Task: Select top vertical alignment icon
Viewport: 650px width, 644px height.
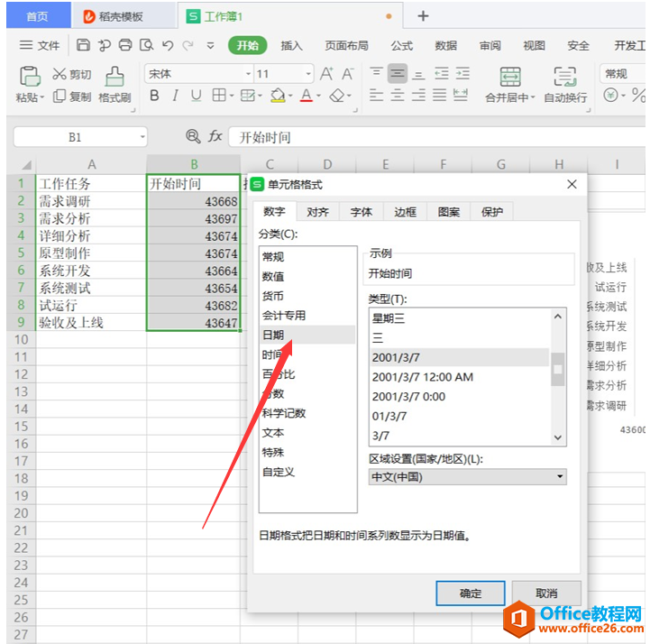Action: click(x=377, y=73)
